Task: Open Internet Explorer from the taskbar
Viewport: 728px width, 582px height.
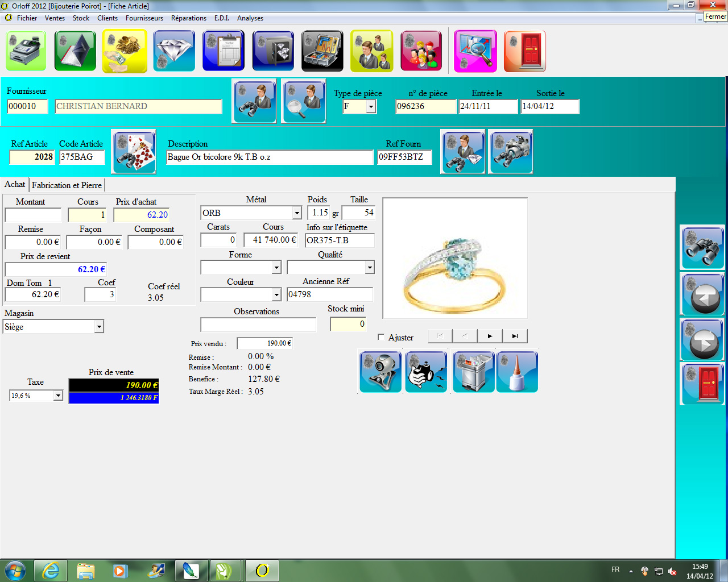Action: coord(51,570)
